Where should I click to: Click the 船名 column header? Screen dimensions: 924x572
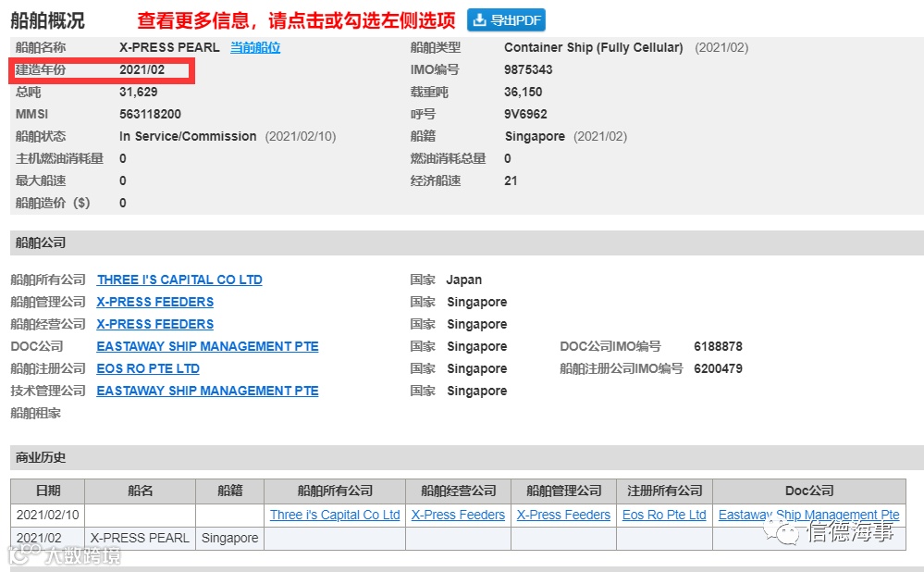coord(141,491)
